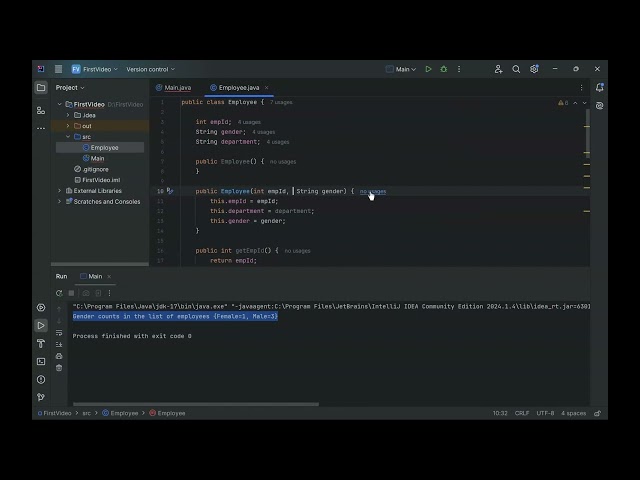
Task: Expand the .idea folder
Action: 68,115
